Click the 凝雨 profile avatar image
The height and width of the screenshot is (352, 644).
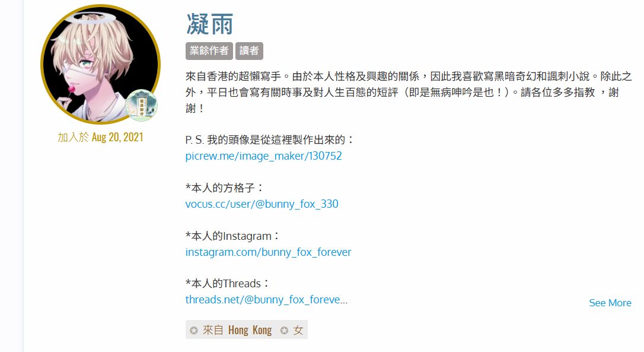click(x=101, y=65)
